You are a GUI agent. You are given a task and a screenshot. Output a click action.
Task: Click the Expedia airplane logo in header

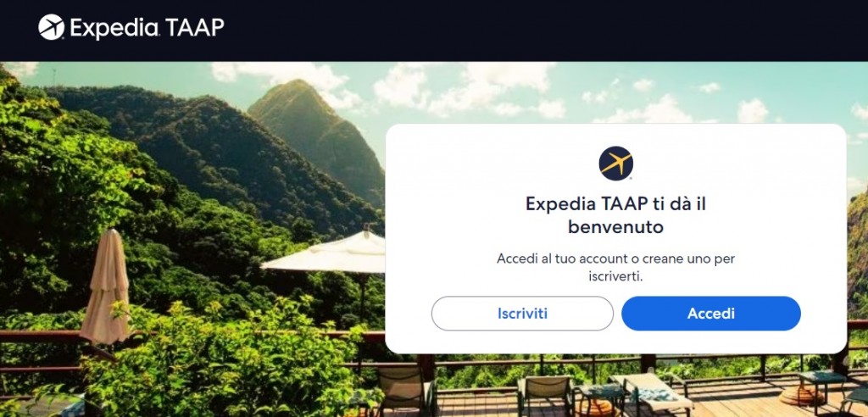click(x=51, y=27)
